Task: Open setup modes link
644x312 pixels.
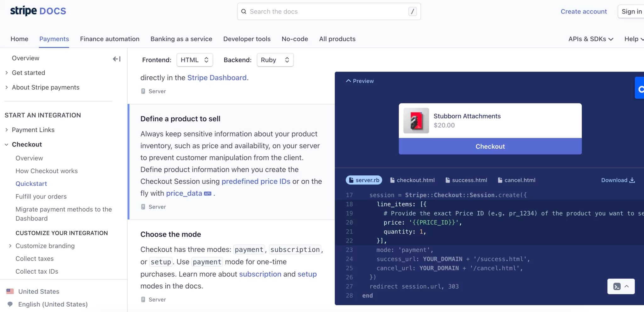Action: point(307,274)
